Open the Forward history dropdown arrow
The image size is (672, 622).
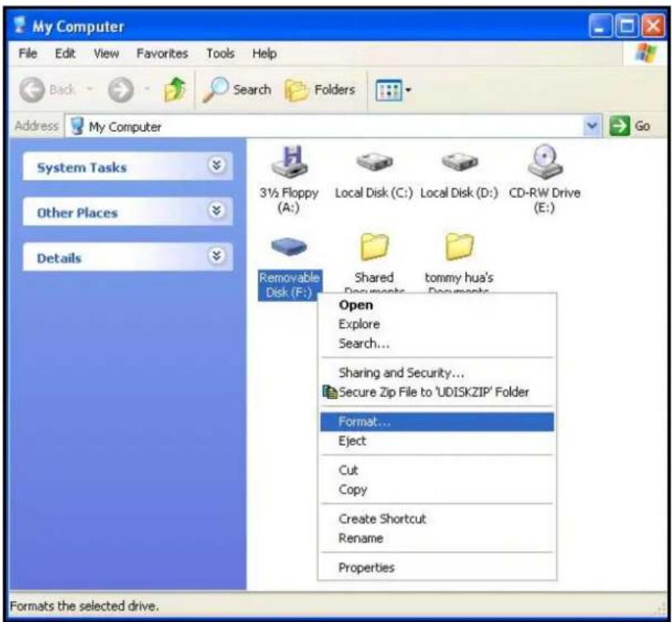point(147,89)
